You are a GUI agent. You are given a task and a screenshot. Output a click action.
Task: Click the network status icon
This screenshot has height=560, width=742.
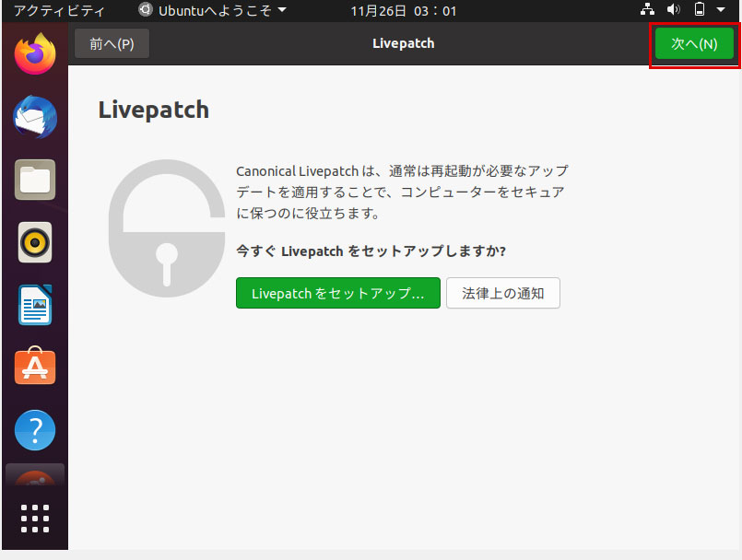click(x=647, y=9)
